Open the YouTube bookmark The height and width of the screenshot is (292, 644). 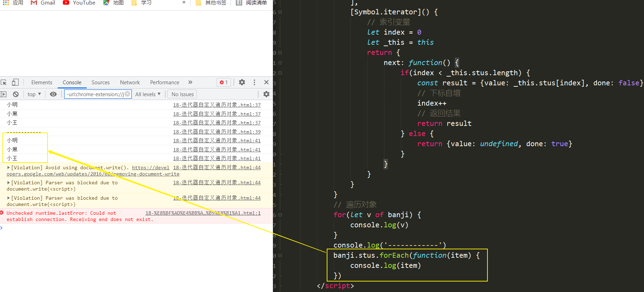tap(79, 2)
